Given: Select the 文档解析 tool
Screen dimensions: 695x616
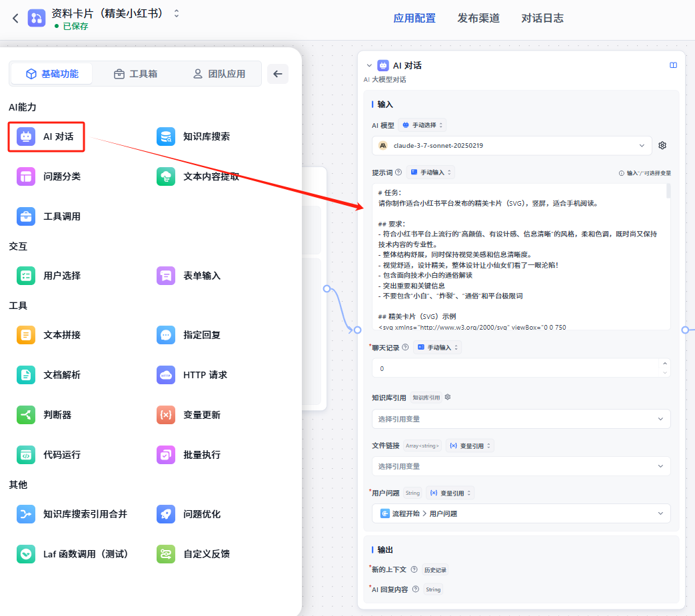Looking at the screenshot, I should 49,375.
